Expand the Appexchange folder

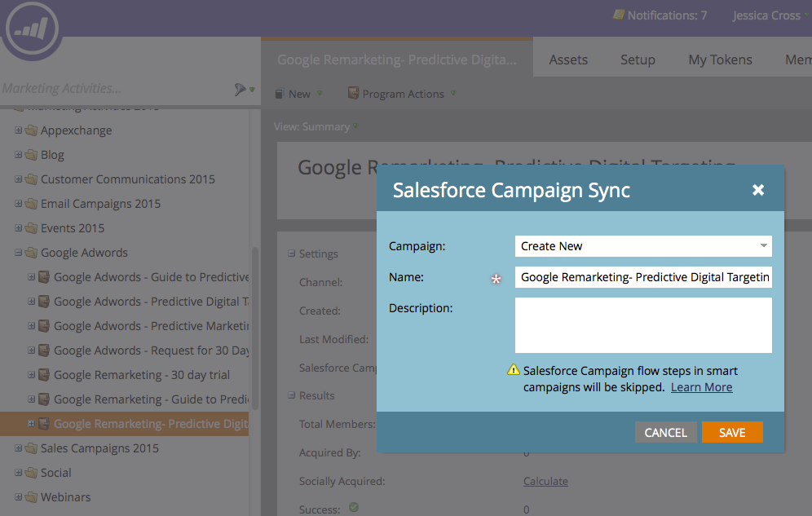click(x=19, y=130)
